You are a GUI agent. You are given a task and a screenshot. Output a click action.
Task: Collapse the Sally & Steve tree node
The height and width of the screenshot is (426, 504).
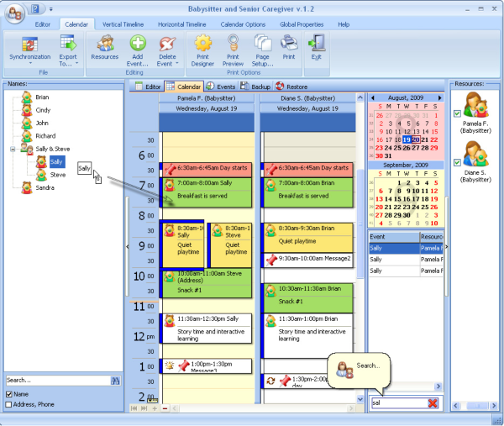tap(13, 149)
